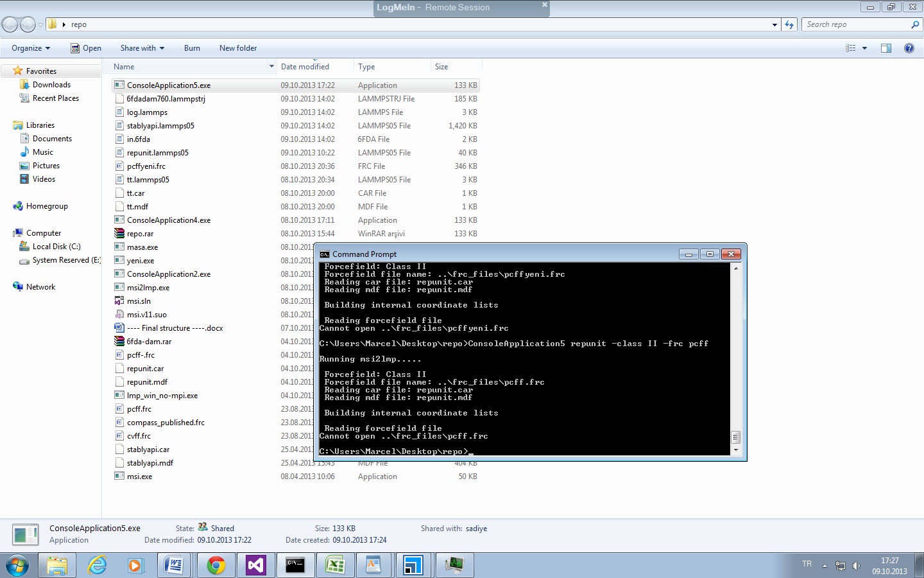Open the Help icon in the toolbar
The height and width of the screenshot is (578, 924).
tap(909, 48)
